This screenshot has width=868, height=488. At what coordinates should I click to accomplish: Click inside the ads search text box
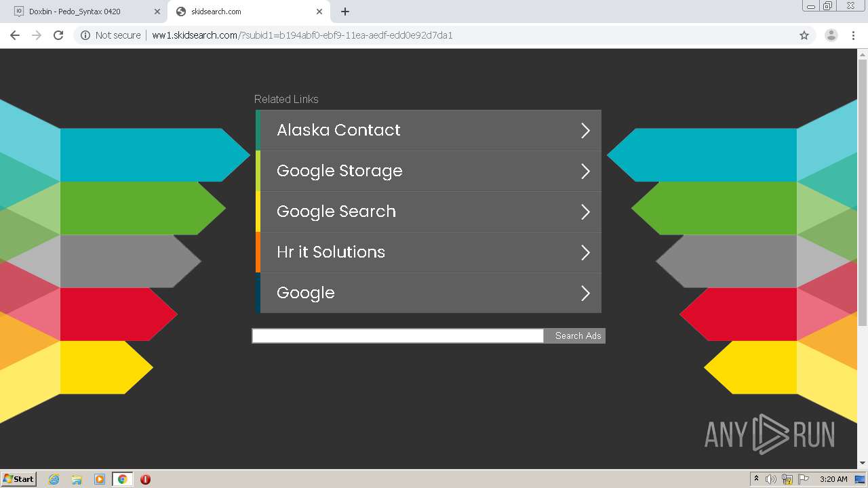[398, 335]
